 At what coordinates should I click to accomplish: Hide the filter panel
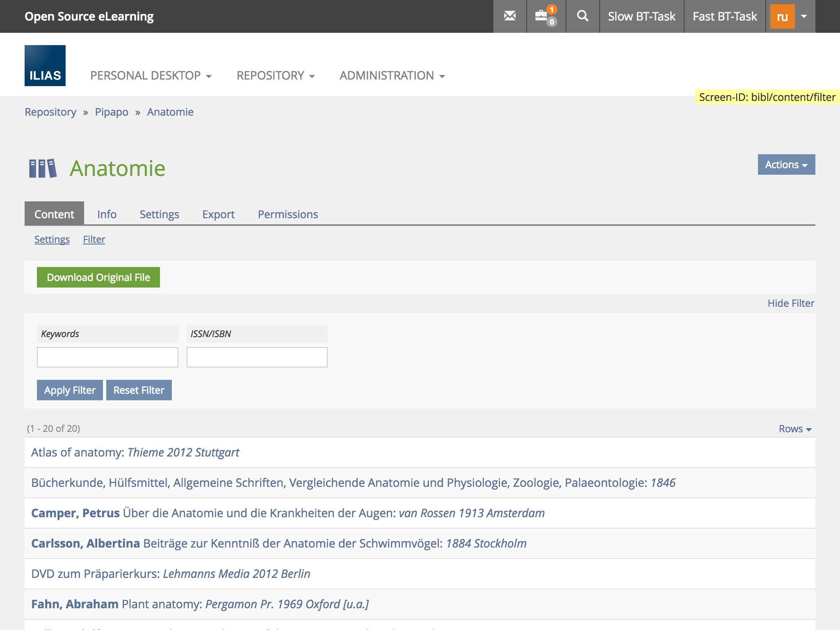click(x=790, y=303)
